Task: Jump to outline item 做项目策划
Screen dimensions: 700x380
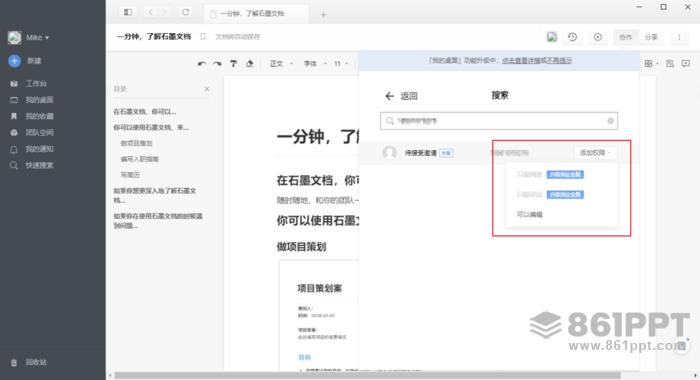Action: tap(136, 143)
